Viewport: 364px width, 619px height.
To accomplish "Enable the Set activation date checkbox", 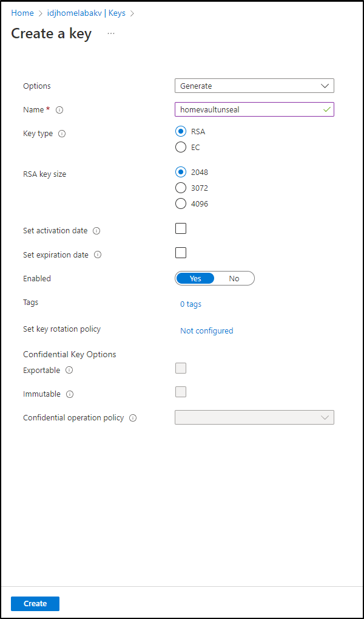I will [x=181, y=228].
